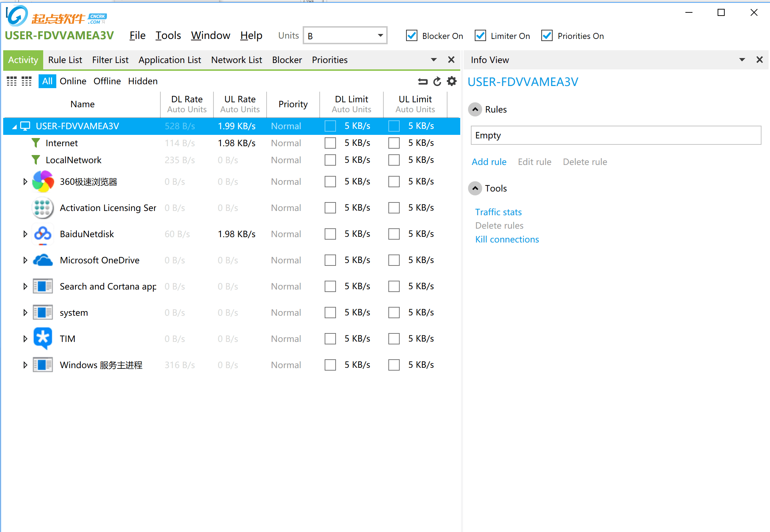
Task: Open the Traffic stats link
Action: (x=498, y=212)
